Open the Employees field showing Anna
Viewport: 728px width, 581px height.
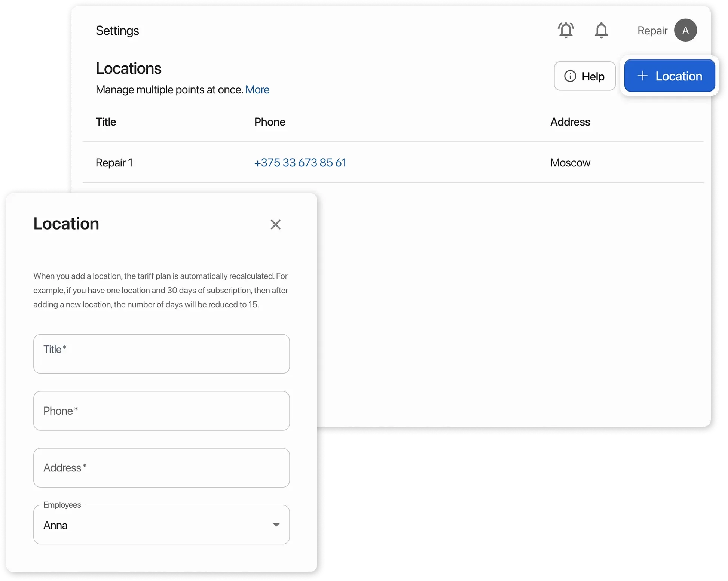click(x=150, y=525)
